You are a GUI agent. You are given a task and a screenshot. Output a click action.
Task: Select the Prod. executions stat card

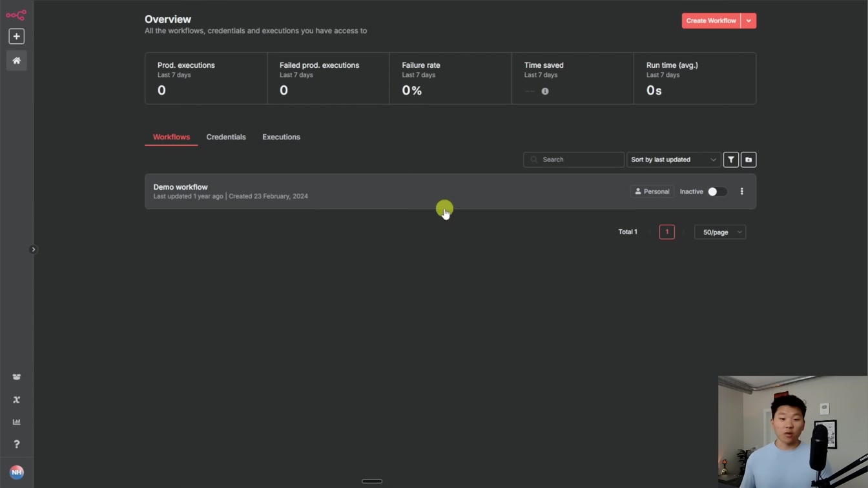click(x=206, y=78)
